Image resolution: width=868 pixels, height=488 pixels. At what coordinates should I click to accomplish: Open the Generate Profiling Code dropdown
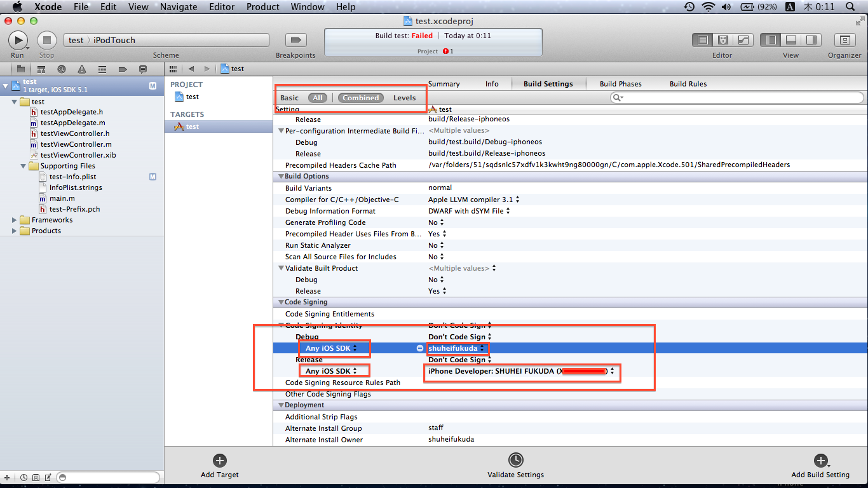(x=436, y=222)
